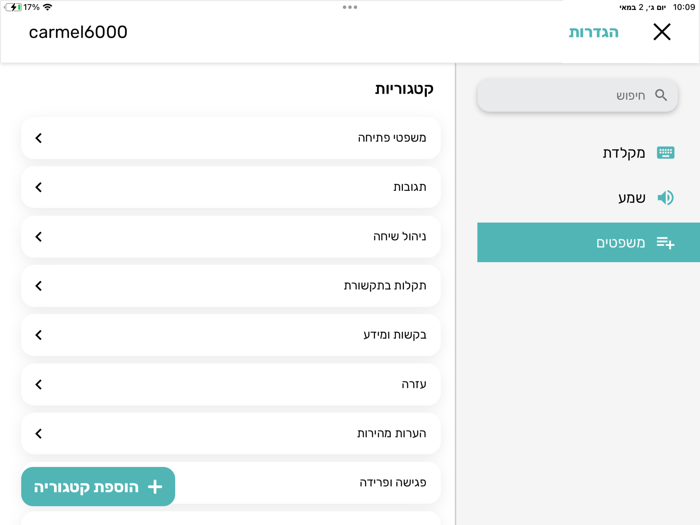Tap the battery indicator in status bar
The image size is (700, 525).
pos(12,7)
